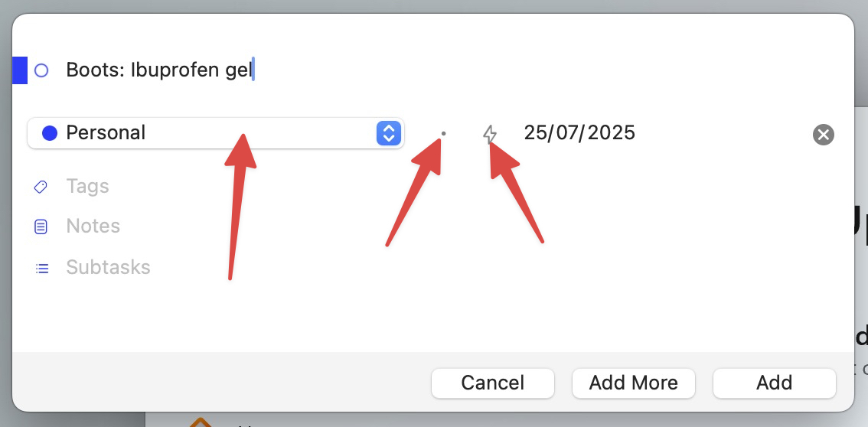Open the Personal list dropdown
868x427 pixels.
click(216, 133)
